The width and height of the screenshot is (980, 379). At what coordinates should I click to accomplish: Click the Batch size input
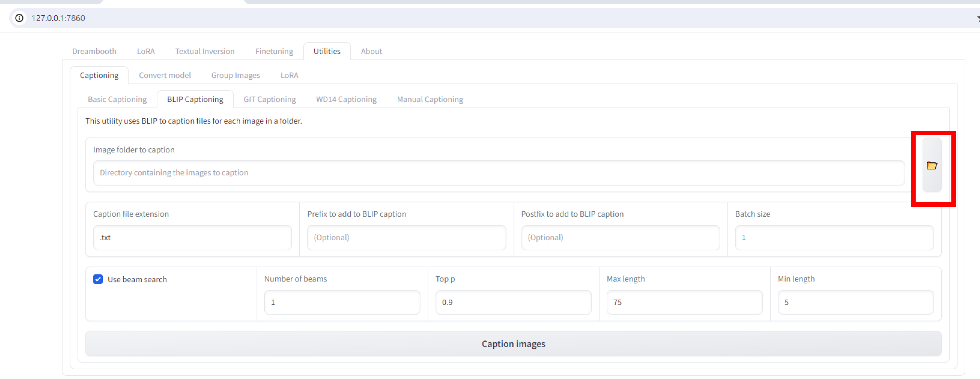[x=834, y=238]
